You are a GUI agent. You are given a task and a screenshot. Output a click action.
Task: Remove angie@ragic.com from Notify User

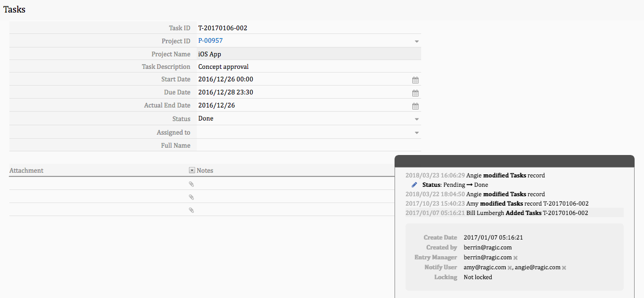[x=564, y=268]
